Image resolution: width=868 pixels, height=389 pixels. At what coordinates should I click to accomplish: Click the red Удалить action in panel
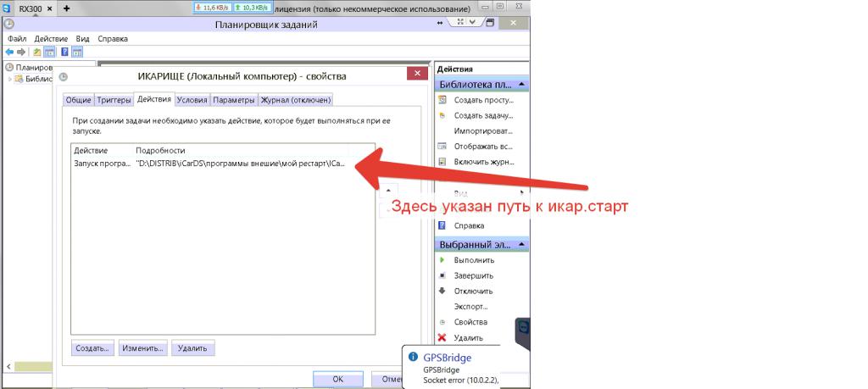pos(468,337)
